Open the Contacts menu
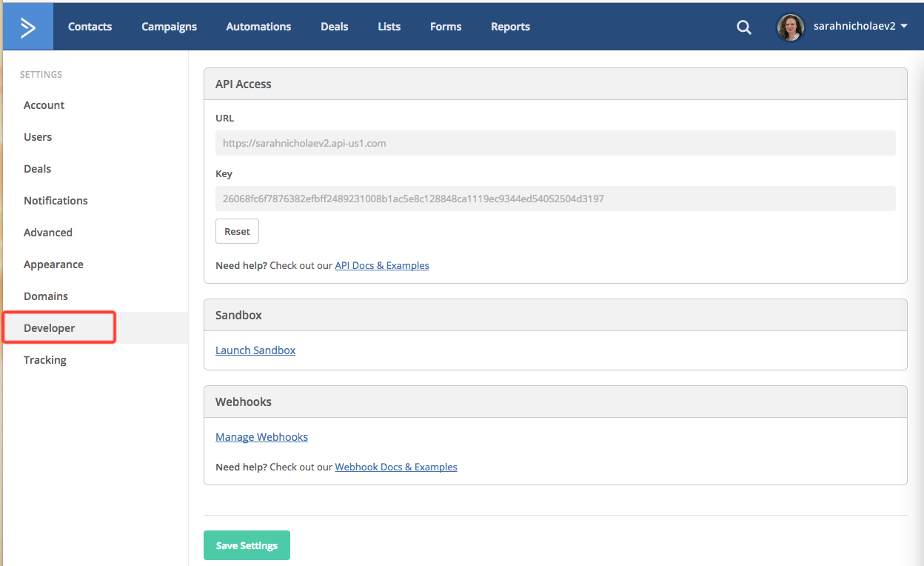924x566 pixels. (90, 27)
